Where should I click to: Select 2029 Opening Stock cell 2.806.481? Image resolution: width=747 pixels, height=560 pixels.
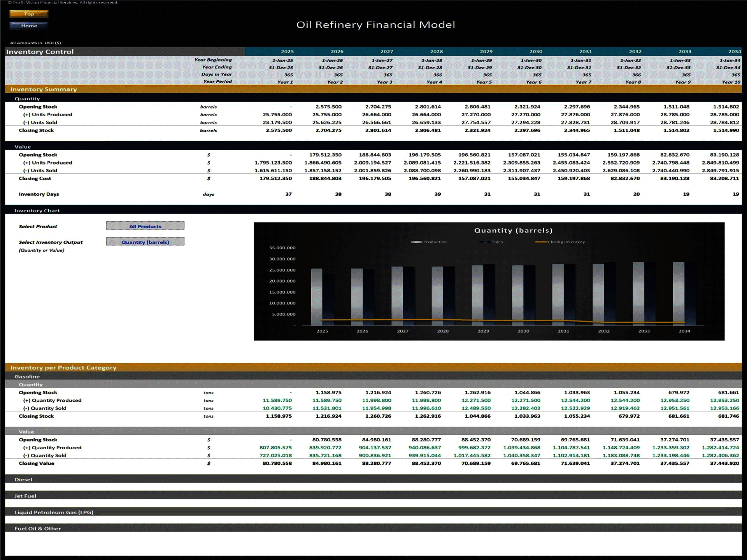click(x=477, y=107)
